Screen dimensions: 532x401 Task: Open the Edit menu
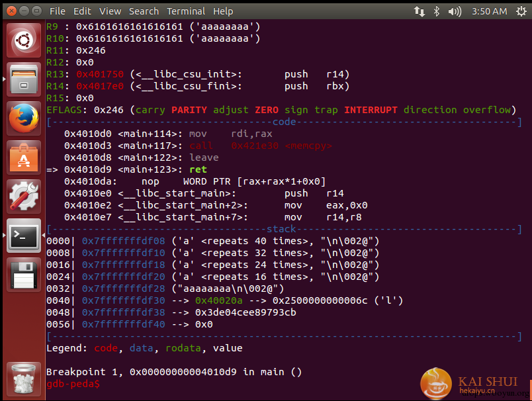(82, 11)
